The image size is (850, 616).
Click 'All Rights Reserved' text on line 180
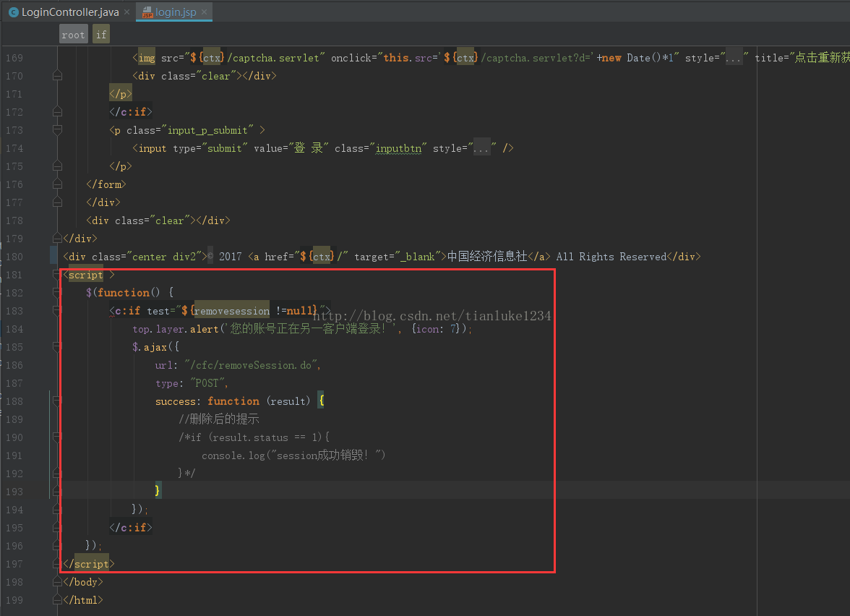click(611, 257)
